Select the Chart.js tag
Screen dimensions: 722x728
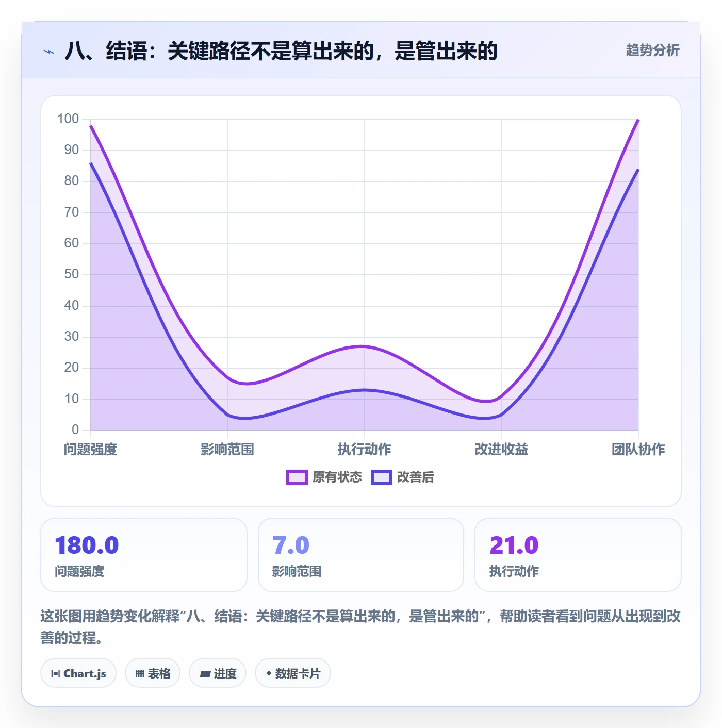(78, 673)
